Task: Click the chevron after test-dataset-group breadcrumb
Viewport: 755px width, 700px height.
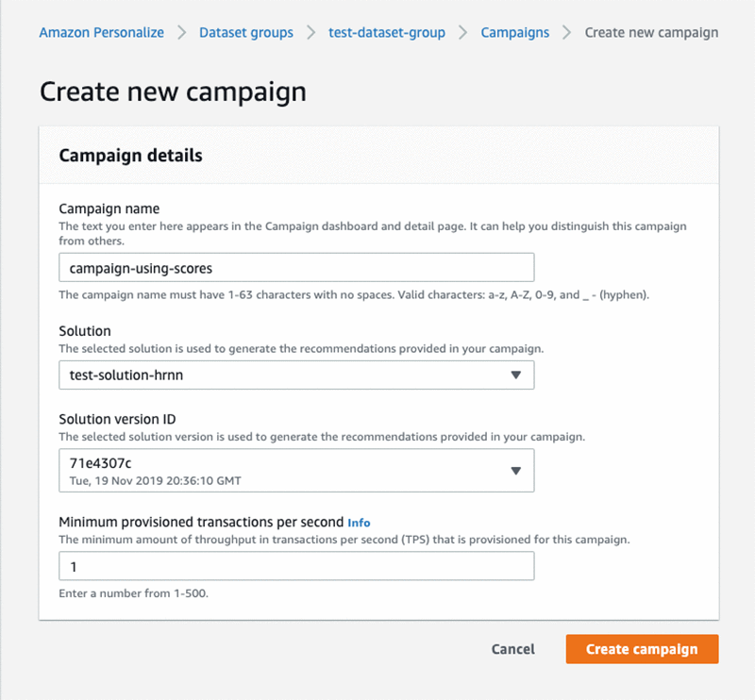Action: [x=462, y=33]
